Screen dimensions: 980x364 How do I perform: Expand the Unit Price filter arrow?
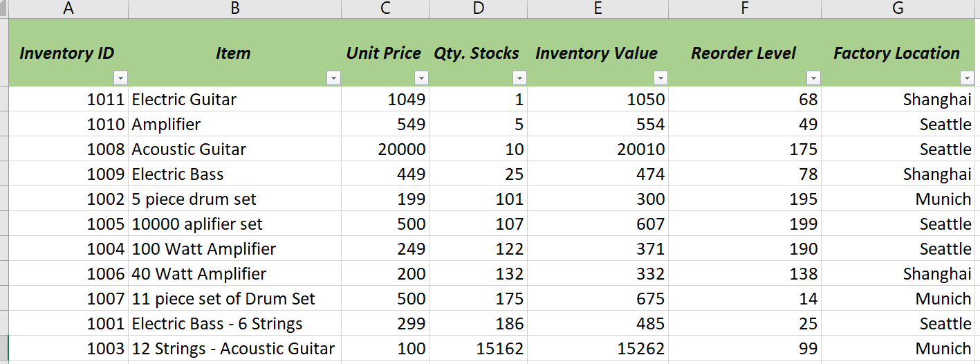pos(421,78)
